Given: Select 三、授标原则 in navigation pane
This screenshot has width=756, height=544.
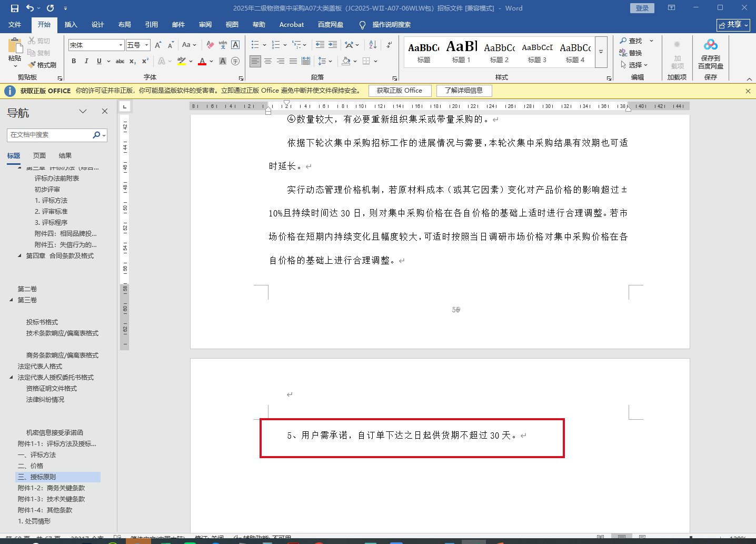Looking at the screenshot, I should (58, 477).
